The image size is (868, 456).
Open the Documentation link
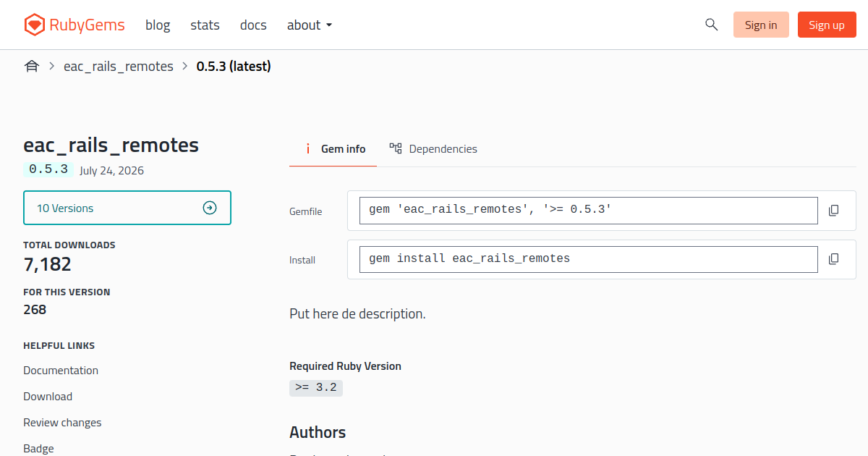click(x=61, y=371)
